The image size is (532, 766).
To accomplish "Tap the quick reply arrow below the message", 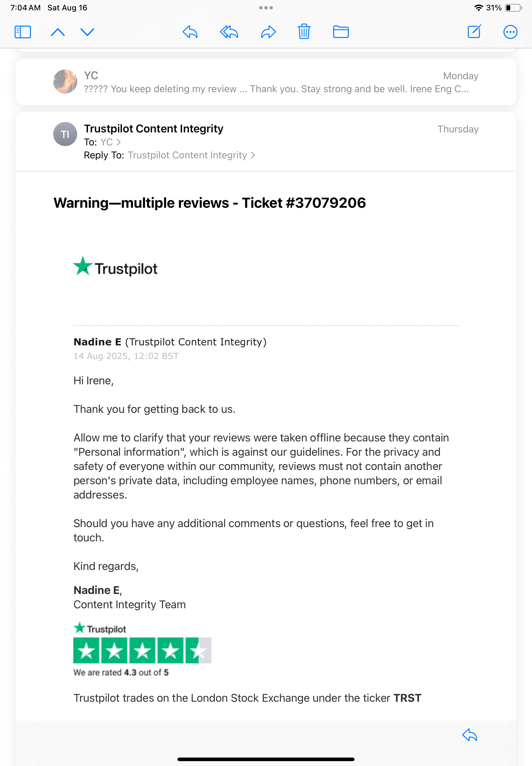I will pyautogui.click(x=470, y=735).
